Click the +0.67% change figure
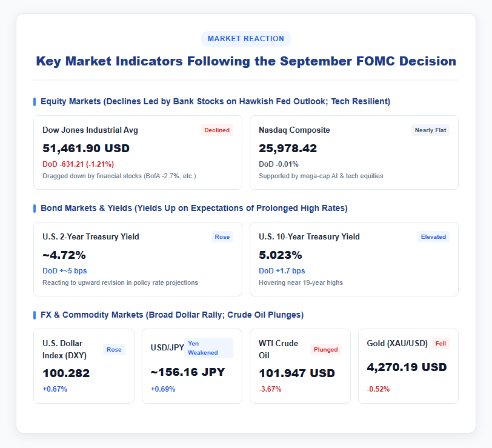This screenshot has height=448, width=492. [55, 389]
